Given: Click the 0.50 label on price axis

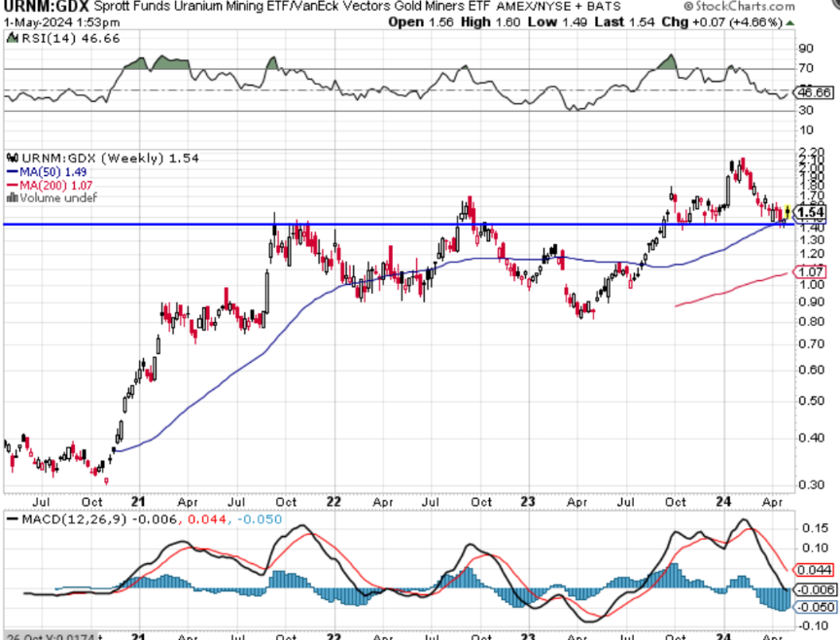Looking at the screenshot, I should point(812,401).
